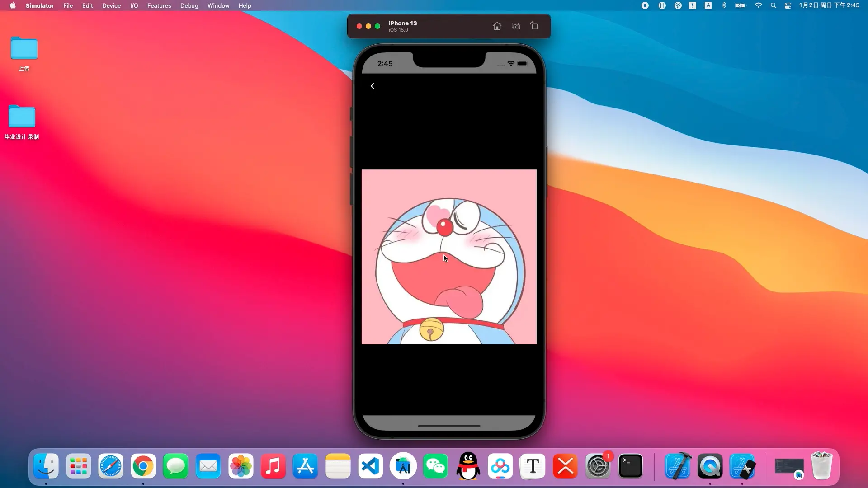Open Notes from the Dock
Image resolution: width=868 pixels, height=488 pixels.
point(338,466)
